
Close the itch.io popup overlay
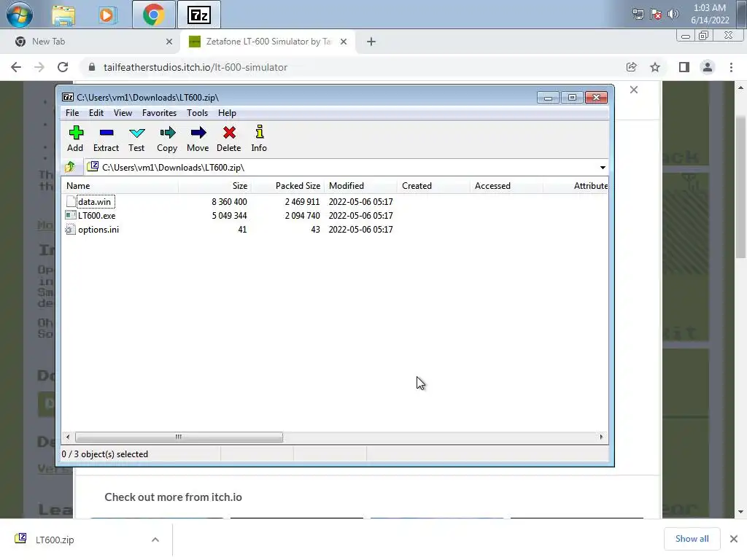(x=634, y=90)
